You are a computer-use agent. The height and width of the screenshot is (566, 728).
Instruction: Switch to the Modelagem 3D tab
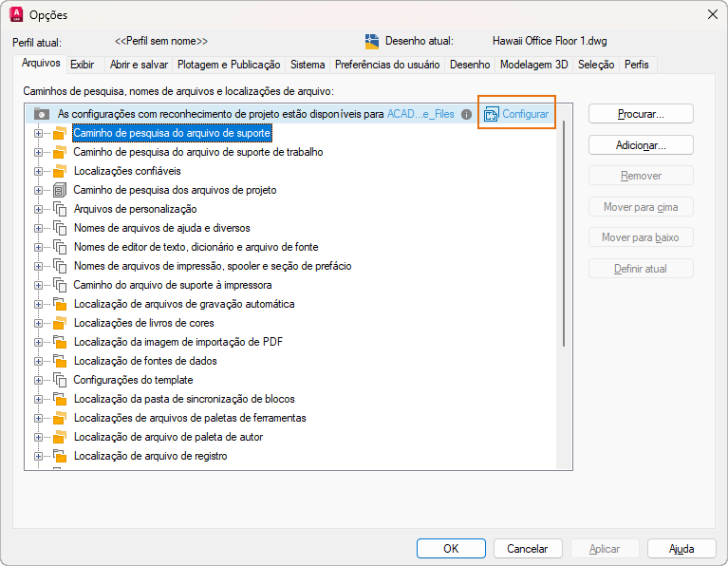pyautogui.click(x=534, y=65)
